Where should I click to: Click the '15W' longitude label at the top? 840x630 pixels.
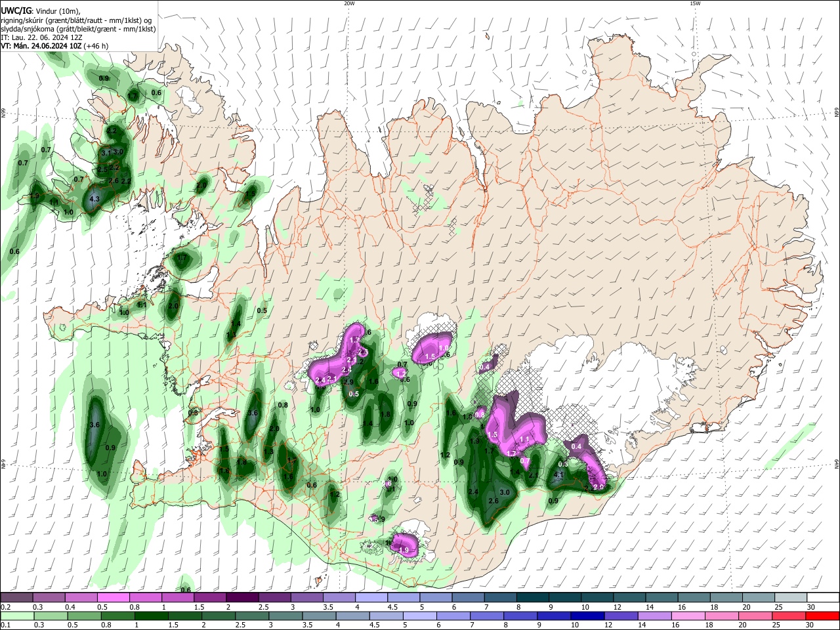point(695,3)
